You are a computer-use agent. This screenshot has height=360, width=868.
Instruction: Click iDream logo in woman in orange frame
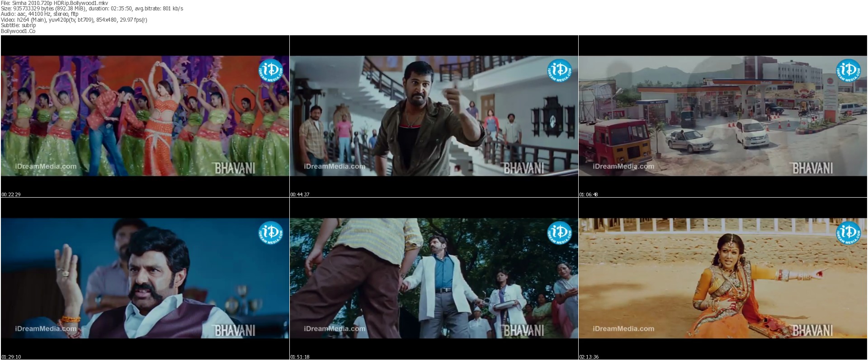pos(848,233)
